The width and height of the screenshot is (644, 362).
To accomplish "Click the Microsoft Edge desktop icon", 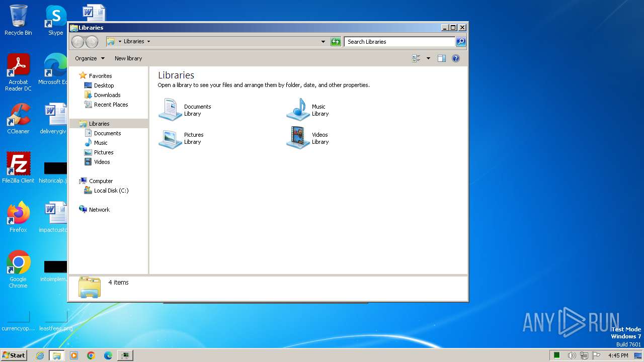I will (55, 69).
